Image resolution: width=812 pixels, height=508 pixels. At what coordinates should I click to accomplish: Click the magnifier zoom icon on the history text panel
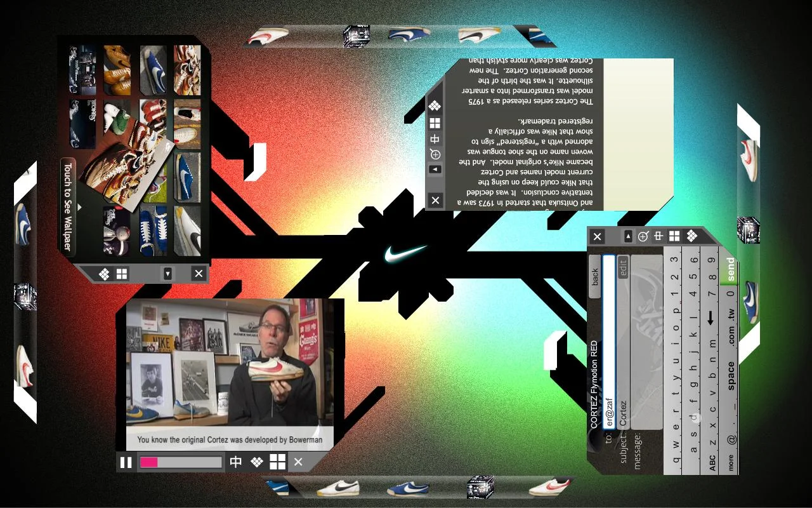tap(435, 154)
